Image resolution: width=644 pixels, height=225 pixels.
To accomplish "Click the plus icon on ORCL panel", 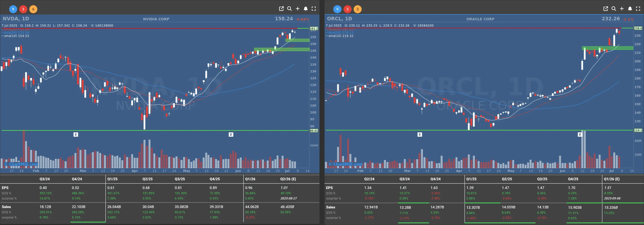I will tap(622, 9).
